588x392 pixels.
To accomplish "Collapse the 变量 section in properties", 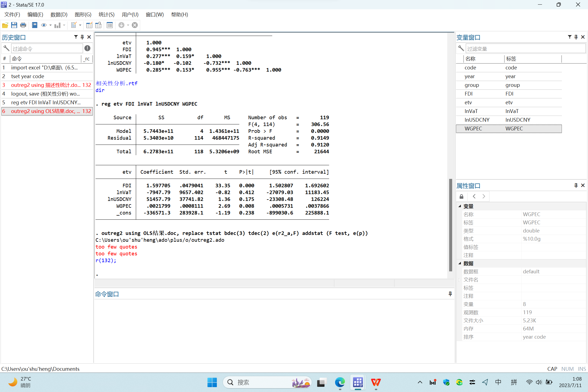I will (460, 206).
